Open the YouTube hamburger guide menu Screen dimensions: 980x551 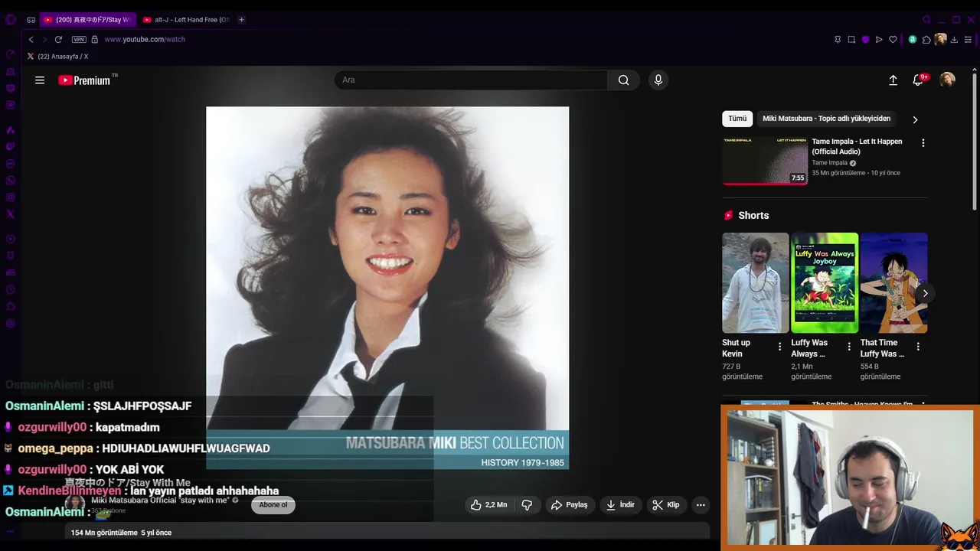coord(40,80)
